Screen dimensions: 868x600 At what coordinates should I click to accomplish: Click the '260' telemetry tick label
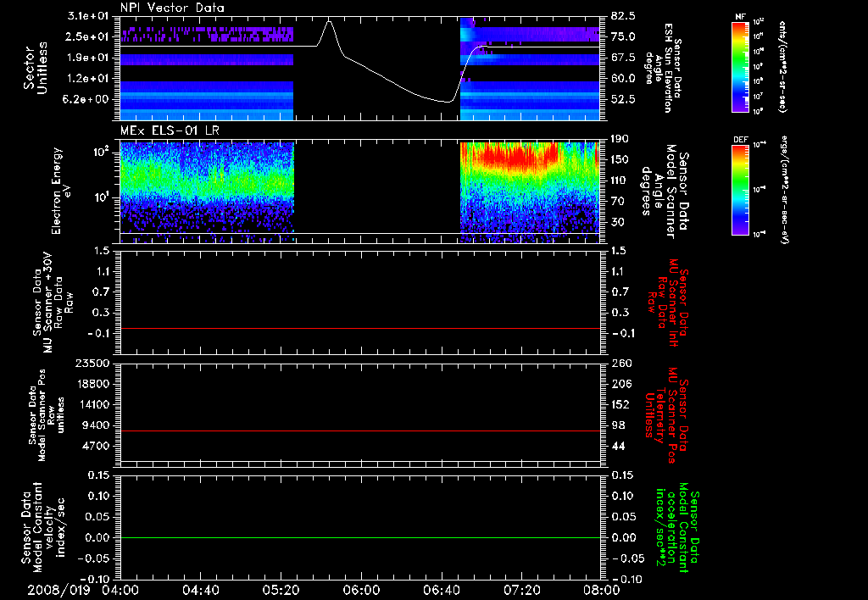(x=620, y=364)
